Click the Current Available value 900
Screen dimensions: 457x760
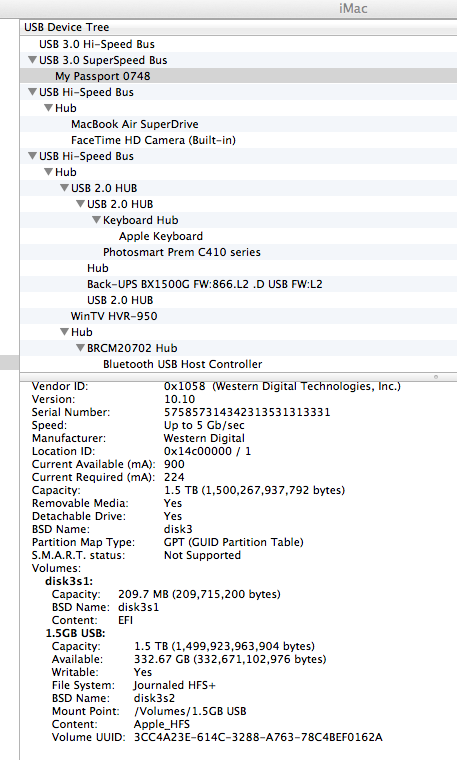[174, 464]
